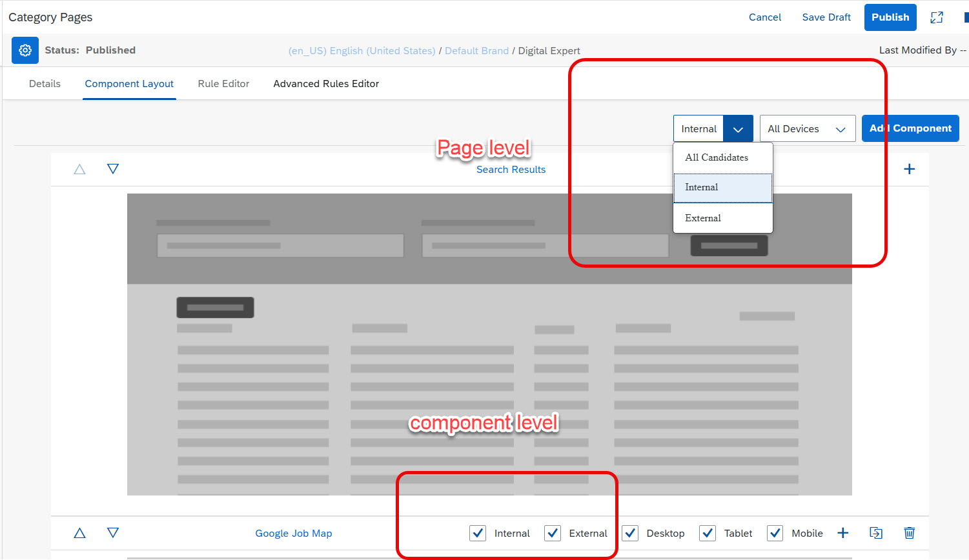Image resolution: width=969 pixels, height=560 pixels.
Task: Move Search Results component up with the up triangle
Action: pos(79,169)
